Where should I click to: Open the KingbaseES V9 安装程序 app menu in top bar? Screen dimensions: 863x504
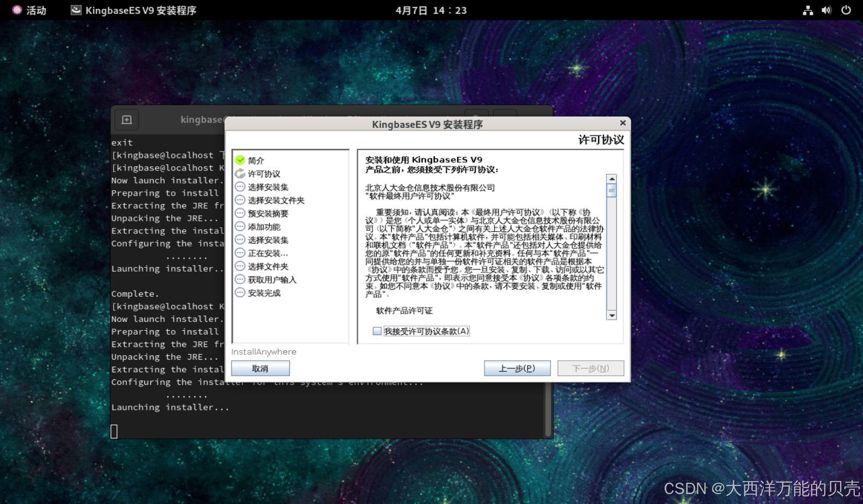click(133, 10)
